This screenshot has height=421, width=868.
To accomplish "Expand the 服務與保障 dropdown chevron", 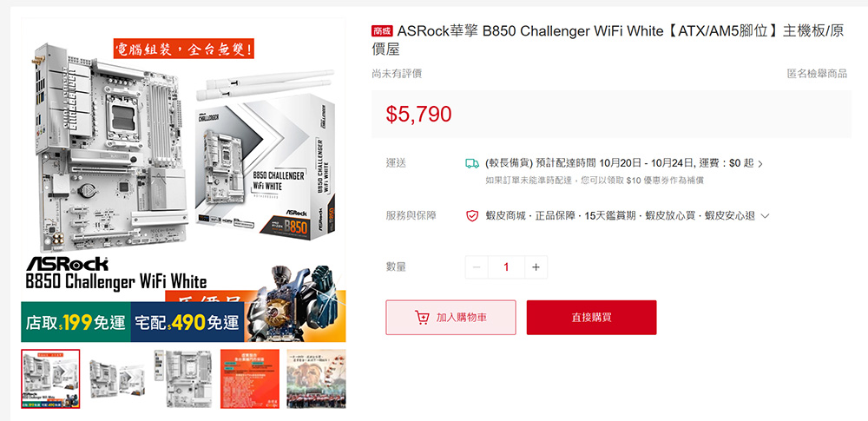I will click(766, 216).
